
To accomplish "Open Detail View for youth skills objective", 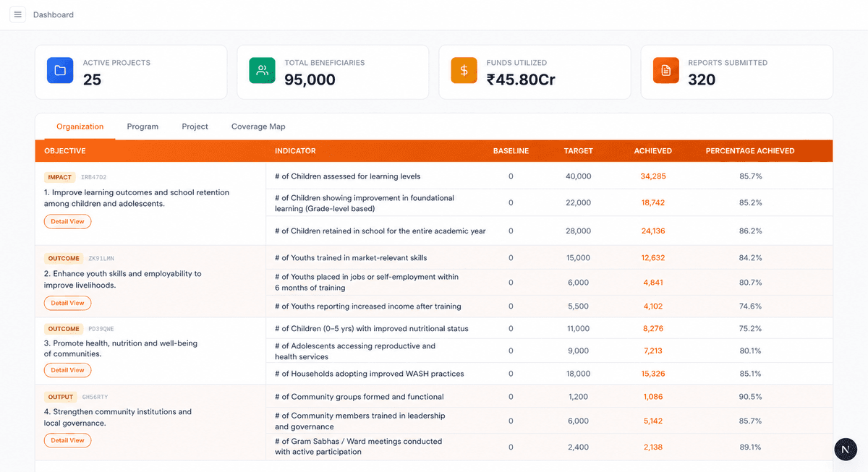I will coord(67,303).
